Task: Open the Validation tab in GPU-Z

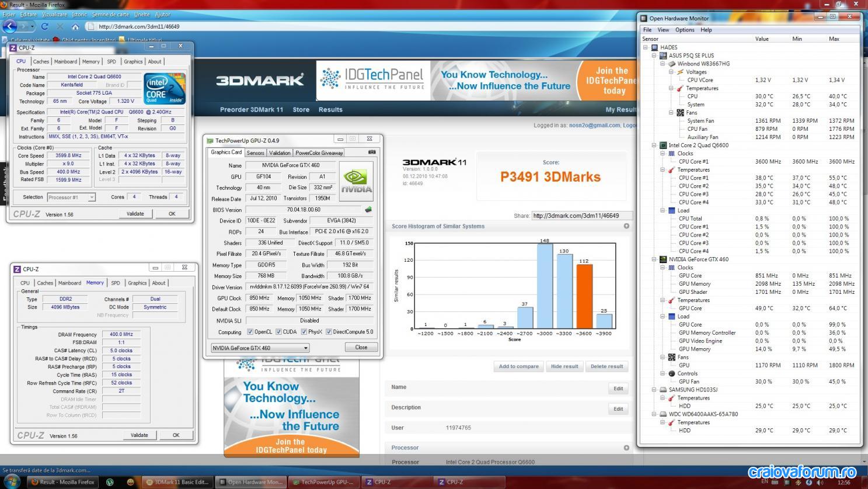Action: coord(280,153)
